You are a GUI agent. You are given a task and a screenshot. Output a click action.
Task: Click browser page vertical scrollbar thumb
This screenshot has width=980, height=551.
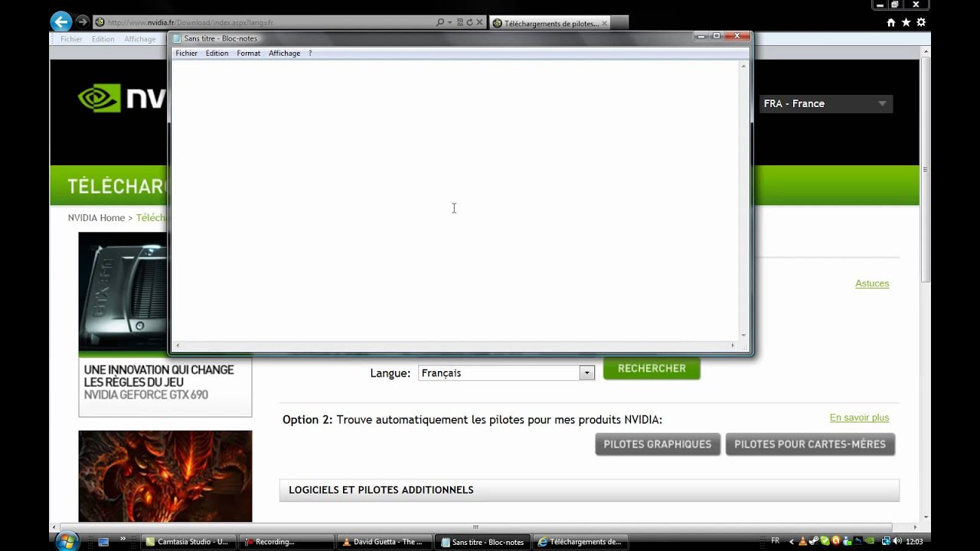pos(925,170)
